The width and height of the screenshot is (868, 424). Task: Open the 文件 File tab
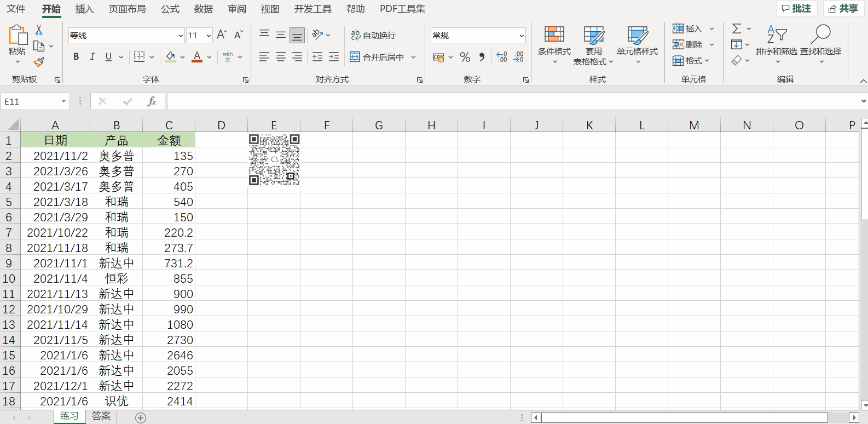(x=16, y=9)
